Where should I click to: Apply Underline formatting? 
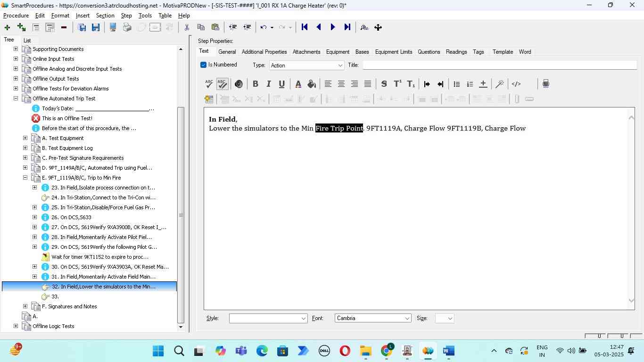click(282, 84)
